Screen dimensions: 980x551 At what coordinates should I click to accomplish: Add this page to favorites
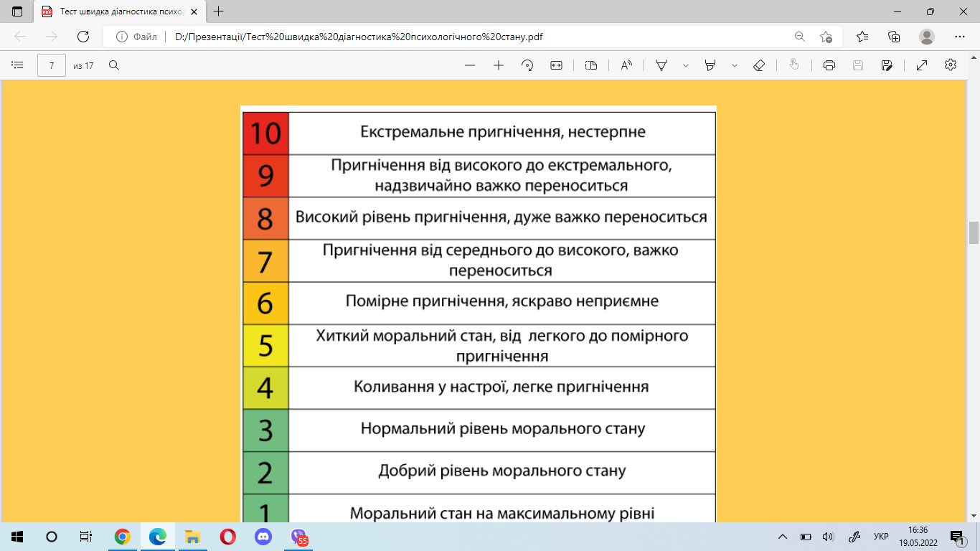[826, 37]
